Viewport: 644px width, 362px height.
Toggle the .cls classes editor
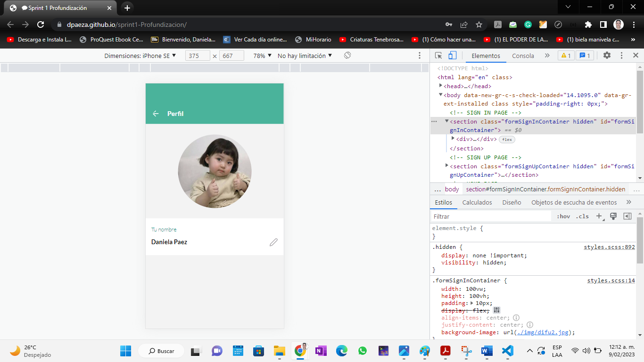582,216
